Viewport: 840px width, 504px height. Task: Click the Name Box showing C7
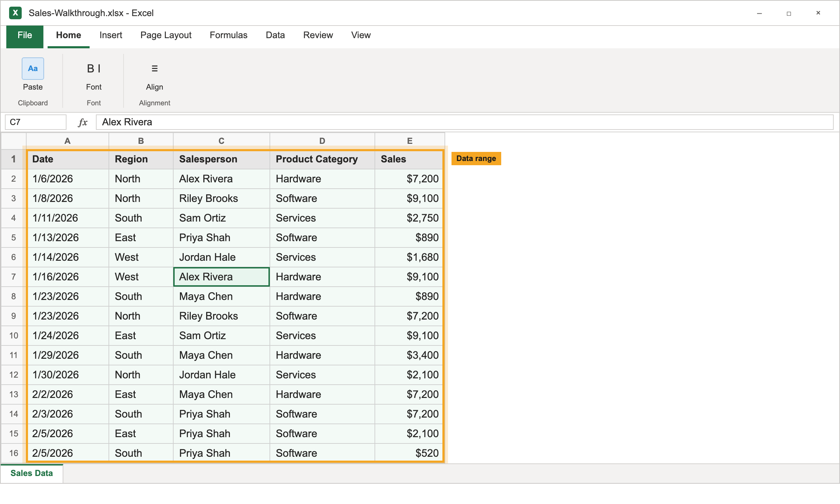coord(36,122)
